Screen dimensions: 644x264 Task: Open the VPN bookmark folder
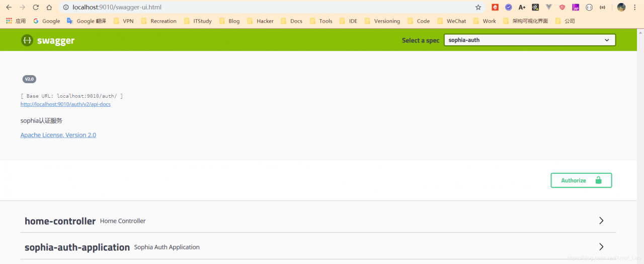tap(124, 21)
